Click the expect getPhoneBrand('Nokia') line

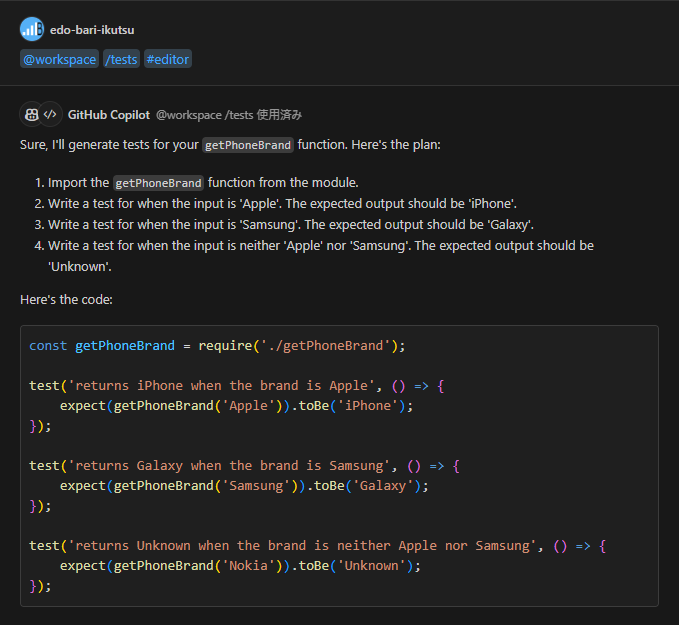[x=240, y=565]
